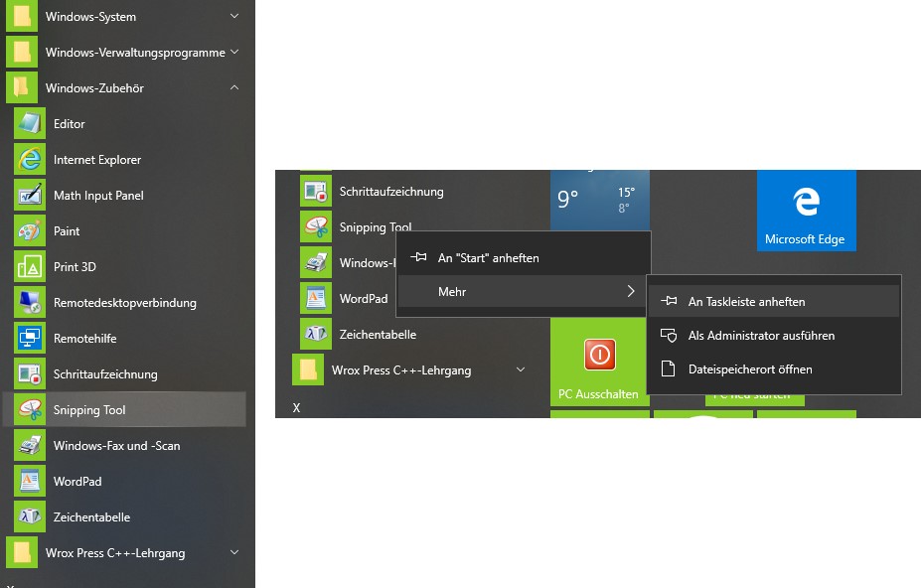Click the Windows-System folder icon
The image size is (921, 588).
click(22, 17)
